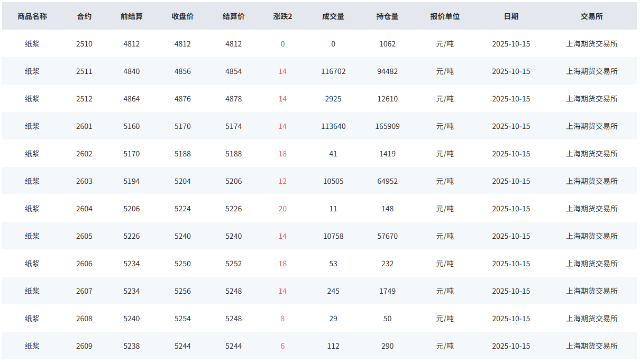The height and width of the screenshot is (364, 640).
Task: Click contract 2609 in the last row
Action: tap(84, 346)
